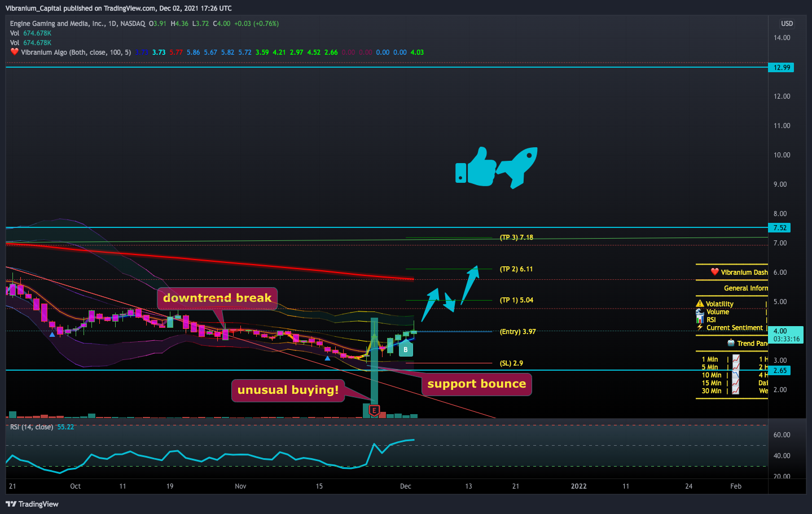Image resolution: width=812 pixels, height=514 pixels.
Task: Click the 'Oct' date label on time axis
Action: [75, 486]
